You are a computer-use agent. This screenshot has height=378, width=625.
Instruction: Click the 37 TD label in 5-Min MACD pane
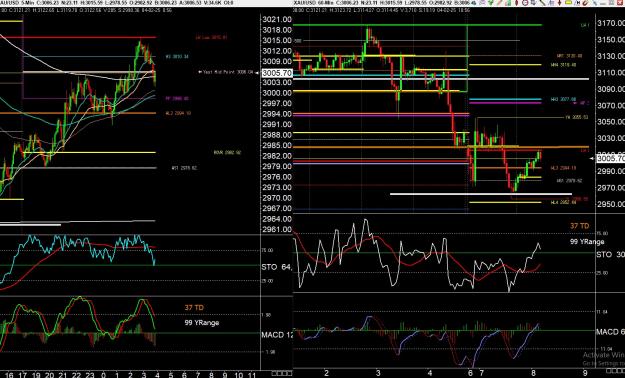[194, 307]
